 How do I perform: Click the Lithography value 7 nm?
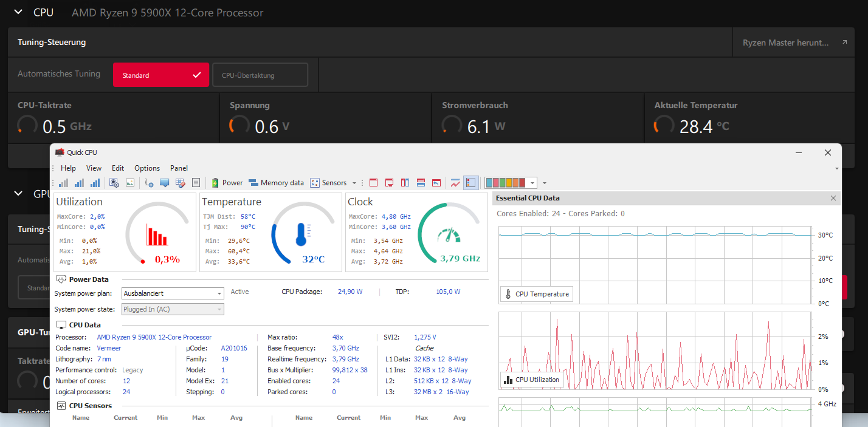(x=104, y=359)
